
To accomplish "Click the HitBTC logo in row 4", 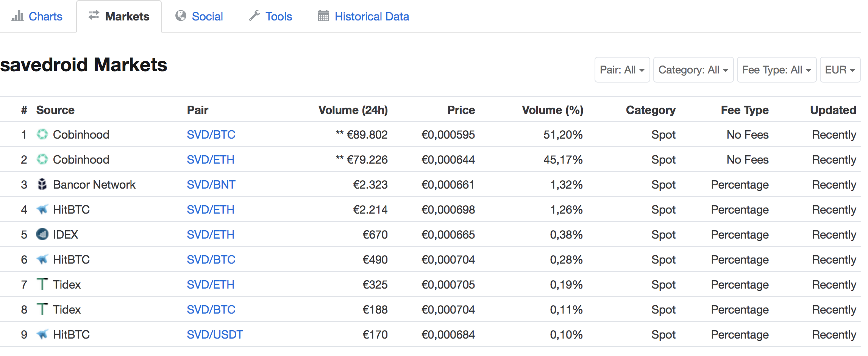I will point(42,209).
